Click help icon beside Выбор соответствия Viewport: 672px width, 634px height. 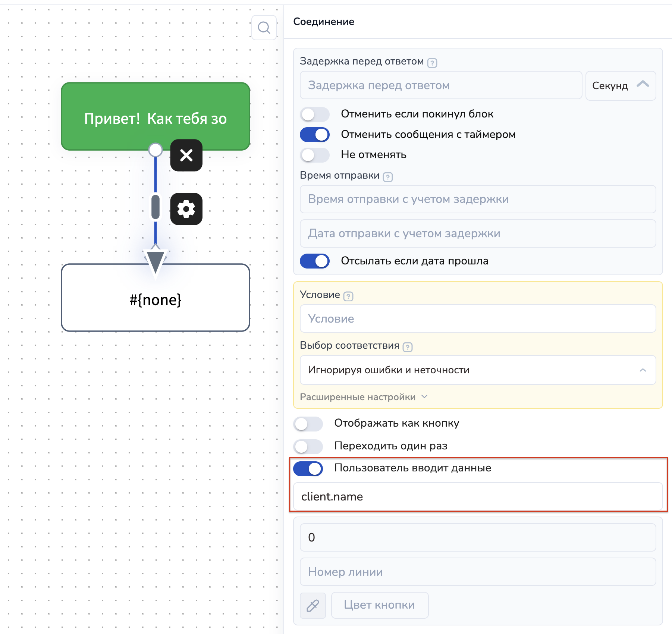[x=408, y=347]
